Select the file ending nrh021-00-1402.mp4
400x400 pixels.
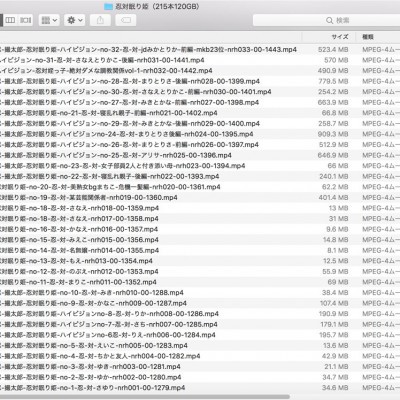[x=200, y=113]
